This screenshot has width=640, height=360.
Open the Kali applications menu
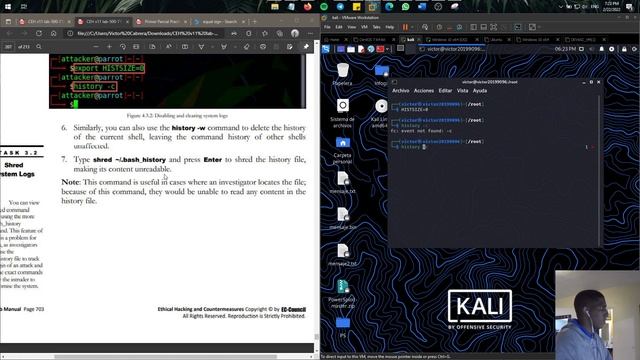(326, 49)
